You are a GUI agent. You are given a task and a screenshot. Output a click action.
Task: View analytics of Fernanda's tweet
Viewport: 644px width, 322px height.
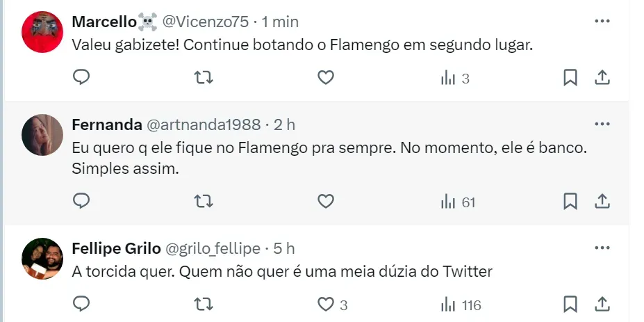(x=458, y=202)
